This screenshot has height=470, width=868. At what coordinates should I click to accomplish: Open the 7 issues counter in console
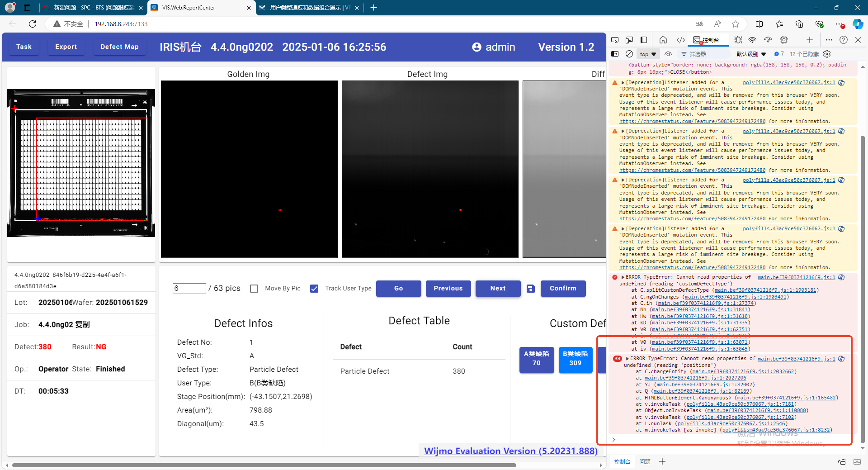pos(779,54)
